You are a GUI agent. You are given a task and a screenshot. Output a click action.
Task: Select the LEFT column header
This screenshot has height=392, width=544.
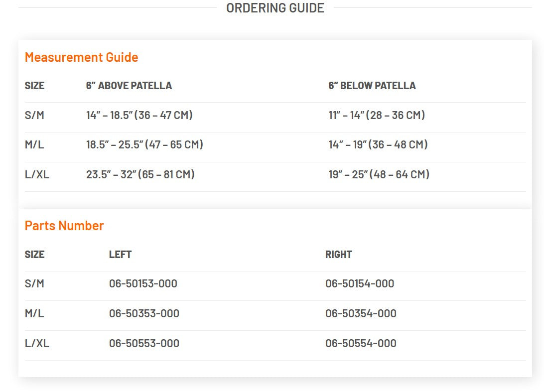[x=120, y=255]
